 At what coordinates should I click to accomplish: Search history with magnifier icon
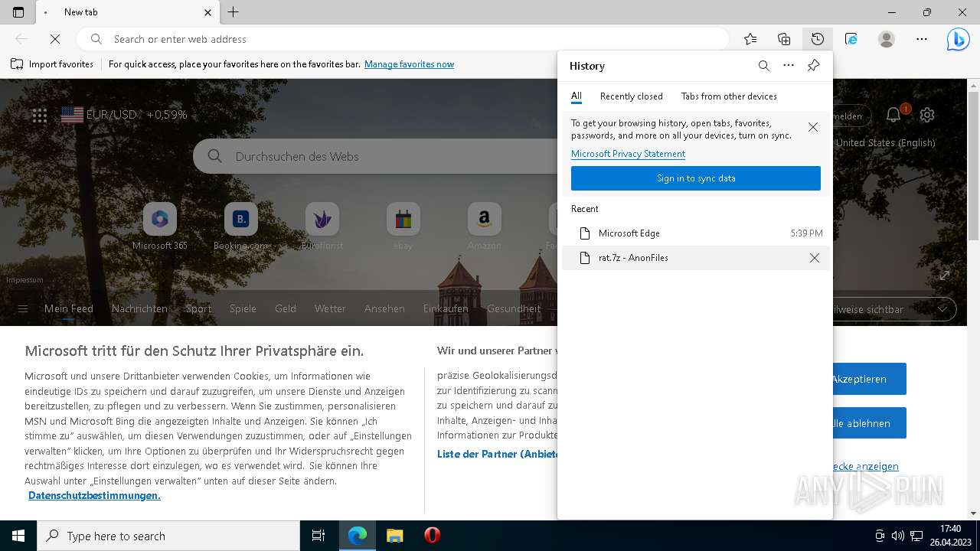[764, 66]
